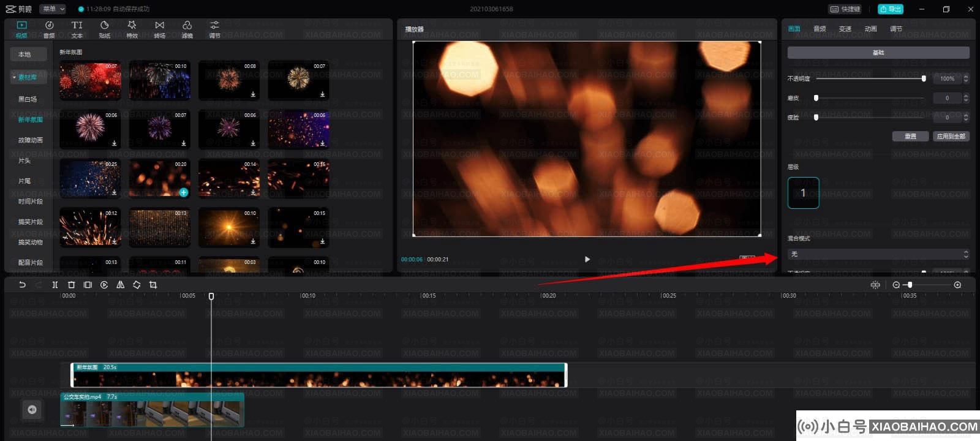Switch to the 音频 tab in properties panel

tap(820, 29)
